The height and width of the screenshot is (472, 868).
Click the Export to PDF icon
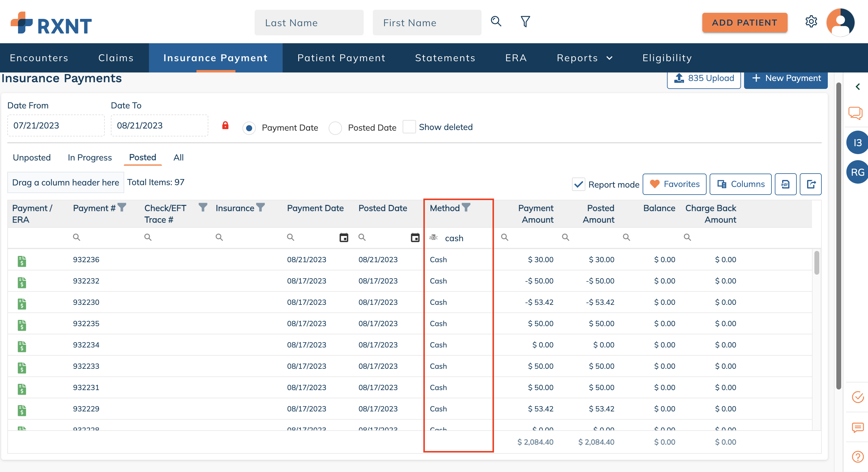point(785,184)
